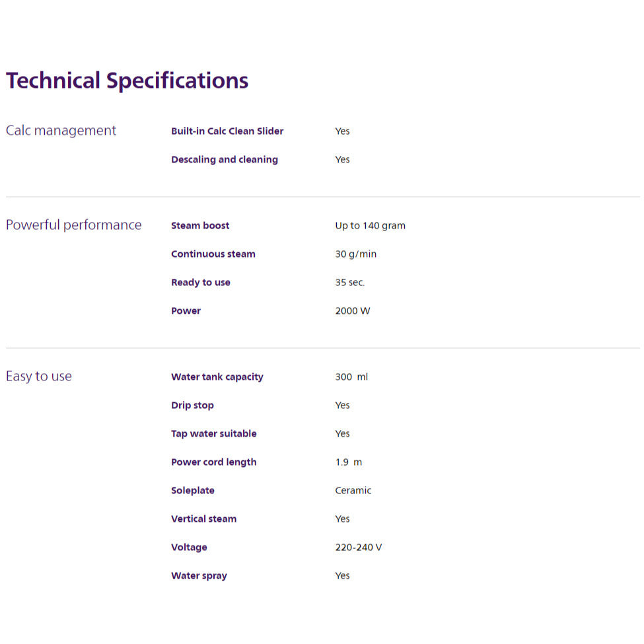The width and height of the screenshot is (644, 644).
Task: Select the Calc management section title
Action: tap(61, 131)
